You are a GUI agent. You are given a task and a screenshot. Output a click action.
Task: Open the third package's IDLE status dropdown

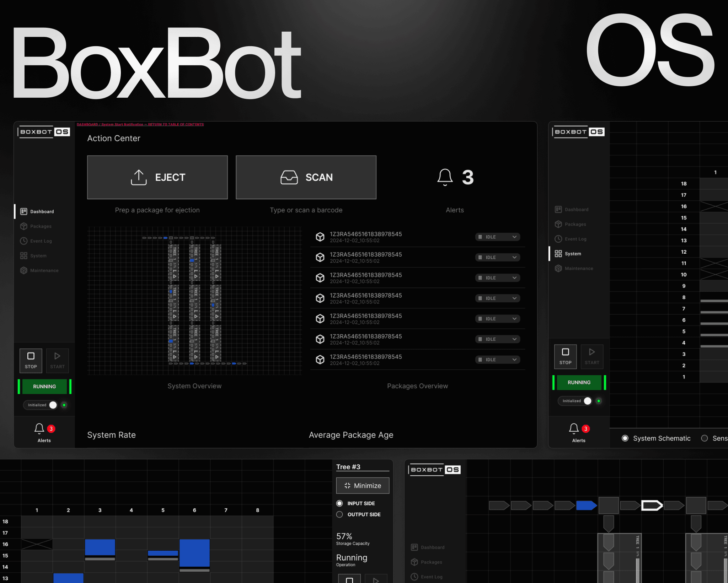[497, 277]
